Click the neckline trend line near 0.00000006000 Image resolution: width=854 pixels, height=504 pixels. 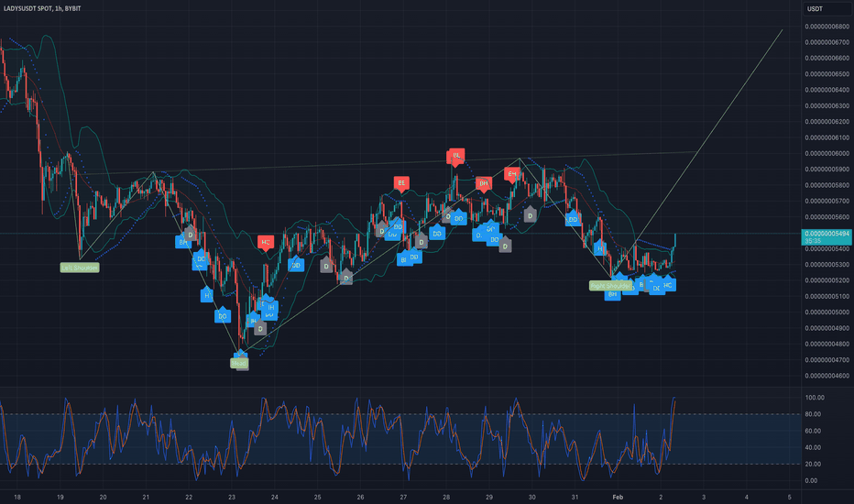[389, 163]
